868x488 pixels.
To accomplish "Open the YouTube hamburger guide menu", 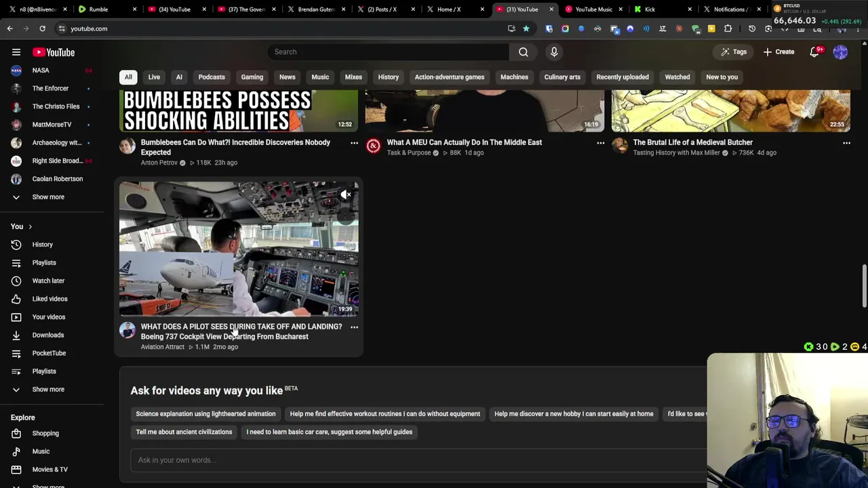I will (x=16, y=52).
